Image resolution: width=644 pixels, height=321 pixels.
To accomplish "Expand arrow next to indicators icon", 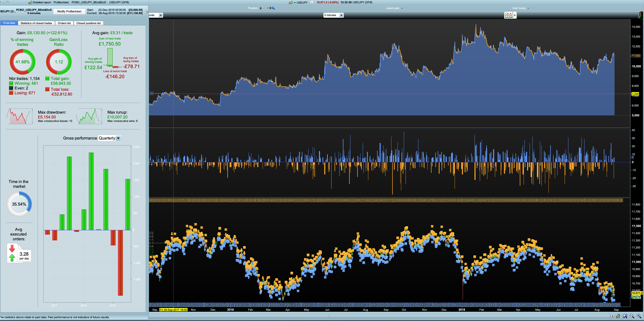I will [515, 15].
